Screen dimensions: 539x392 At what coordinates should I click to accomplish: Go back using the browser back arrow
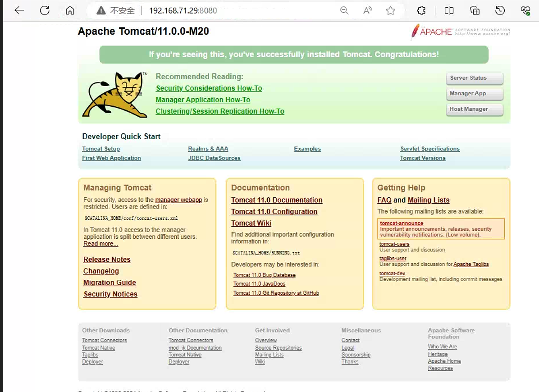coord(19,10)
